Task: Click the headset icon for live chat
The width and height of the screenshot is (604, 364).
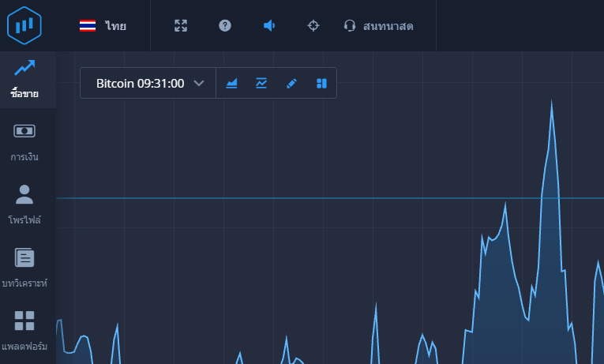Action: (350, 26)
